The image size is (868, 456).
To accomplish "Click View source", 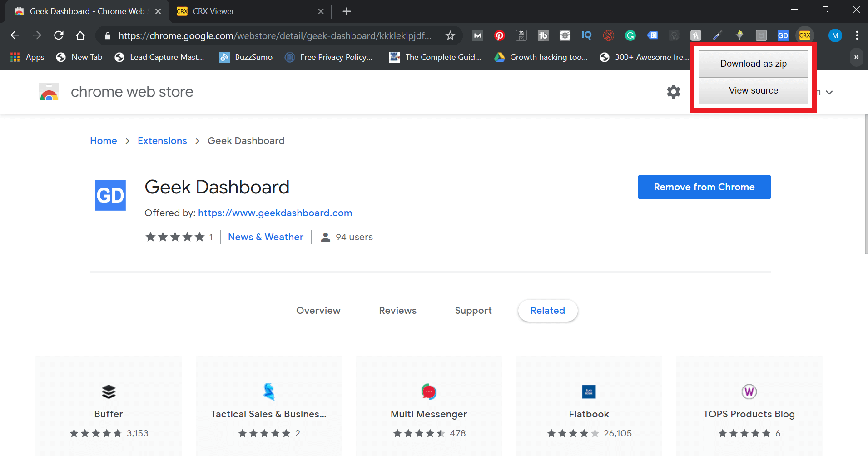I will pyautogui.click(x=753, y=90).
